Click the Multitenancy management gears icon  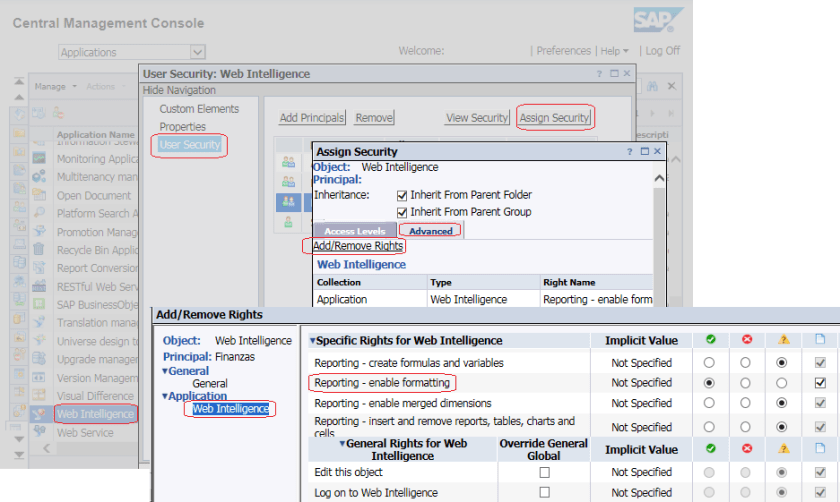pyautogui.click(x=39, y=177)
